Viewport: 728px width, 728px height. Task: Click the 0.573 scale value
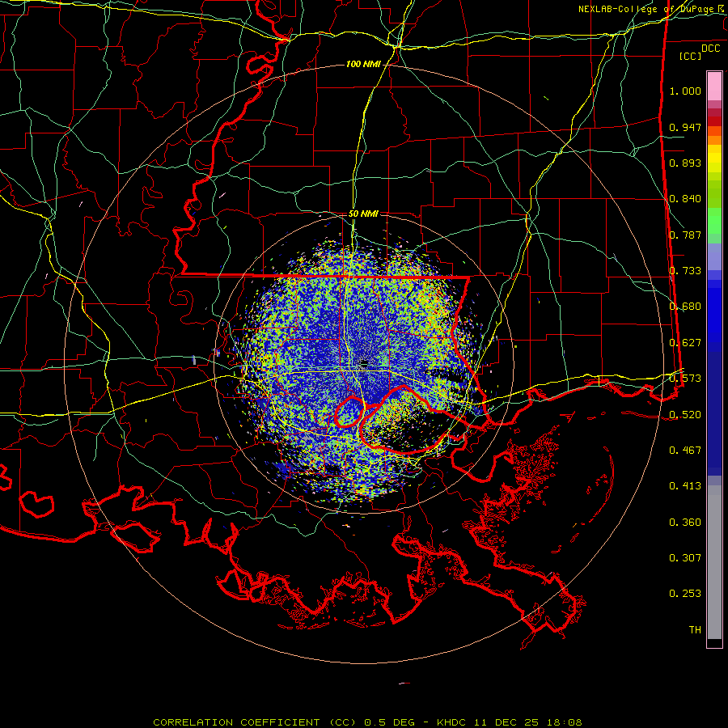[x=685, y=379]
